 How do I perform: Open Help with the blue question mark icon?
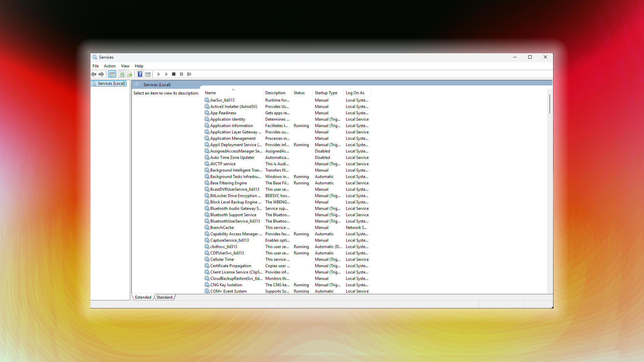[x=140, y=74]
